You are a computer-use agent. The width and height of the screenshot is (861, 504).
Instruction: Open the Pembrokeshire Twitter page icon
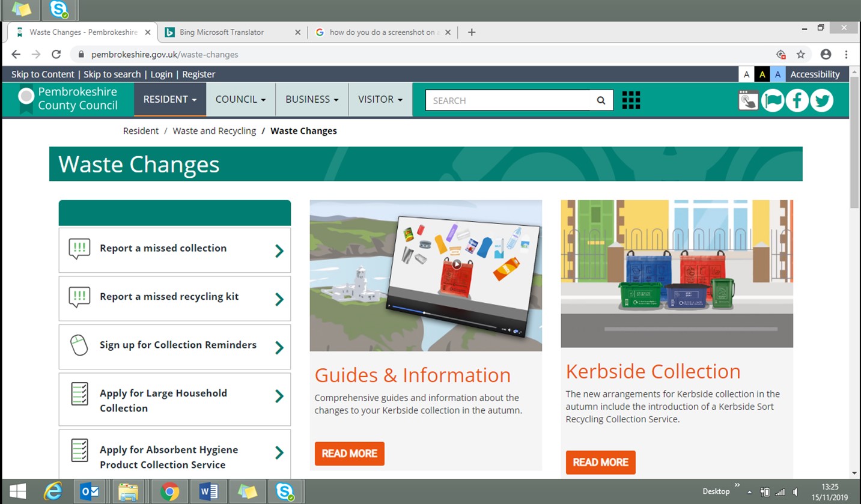821,100
